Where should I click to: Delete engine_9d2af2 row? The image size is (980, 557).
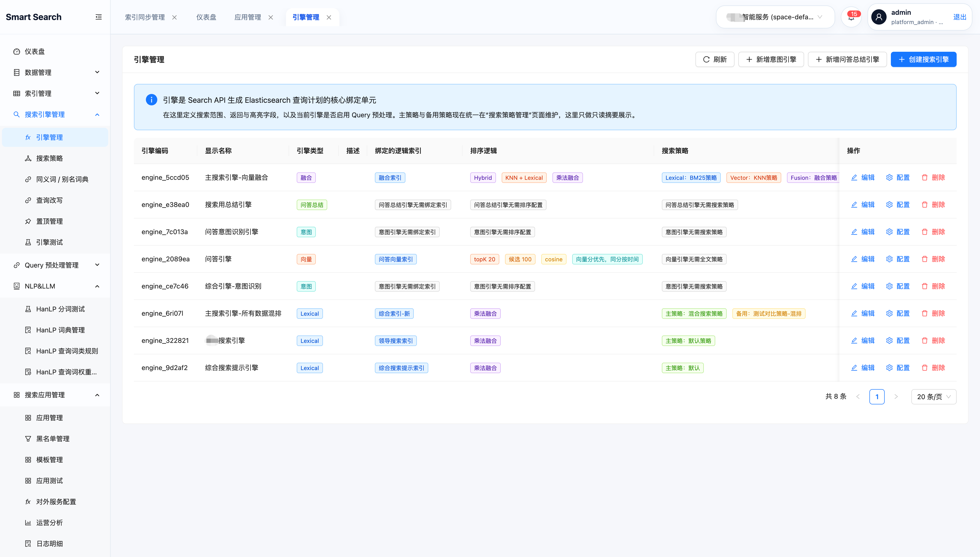933,368
